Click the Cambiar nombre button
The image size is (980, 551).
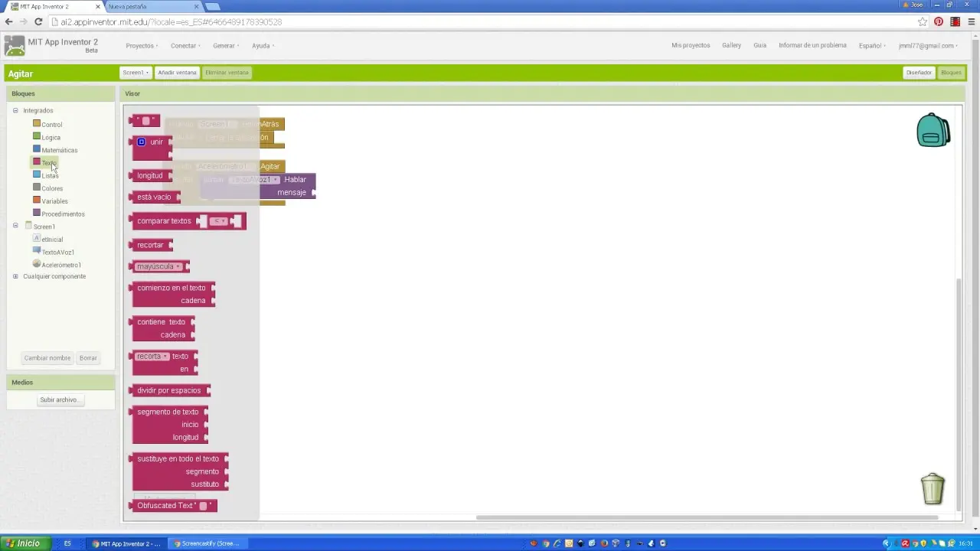tap(47, 358)
